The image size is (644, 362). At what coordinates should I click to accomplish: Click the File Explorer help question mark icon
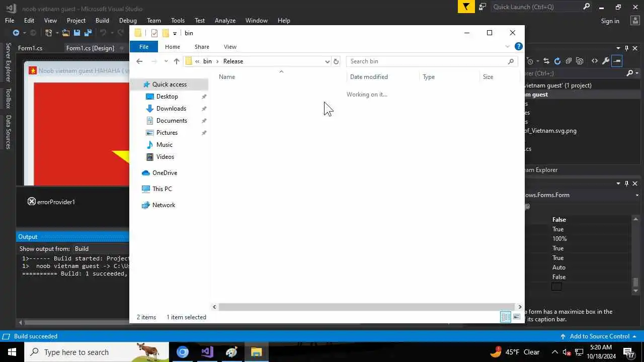(519, 46)
